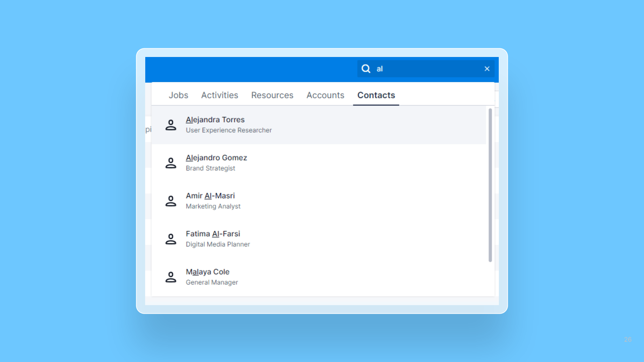Select the Amir Al-Masri contact
The width and height of the screenshot is (644, 362).
(x=319, y=201)
